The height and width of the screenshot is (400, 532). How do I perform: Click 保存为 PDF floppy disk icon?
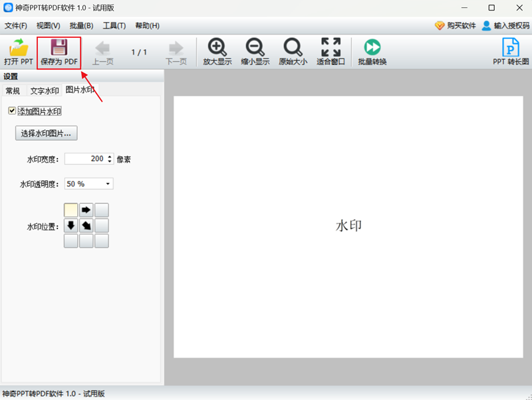(59, 47)
